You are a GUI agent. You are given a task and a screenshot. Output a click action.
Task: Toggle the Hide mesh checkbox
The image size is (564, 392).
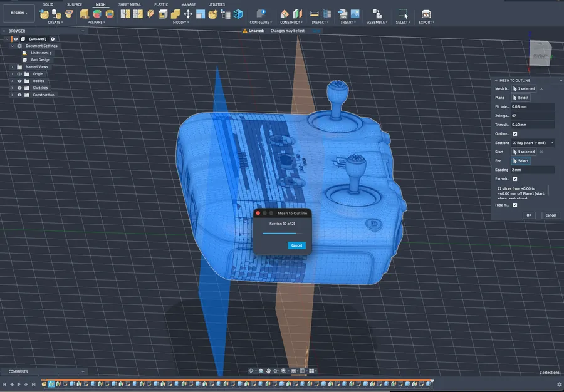(514, 205)
